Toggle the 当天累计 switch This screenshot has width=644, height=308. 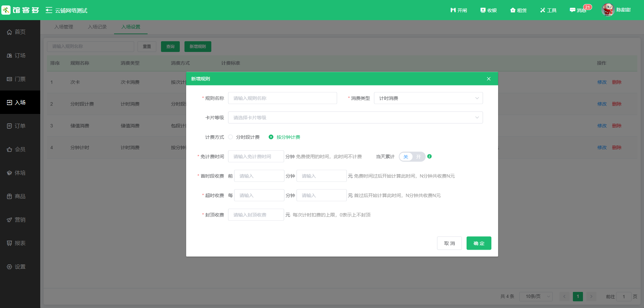(x=412, y=157)
